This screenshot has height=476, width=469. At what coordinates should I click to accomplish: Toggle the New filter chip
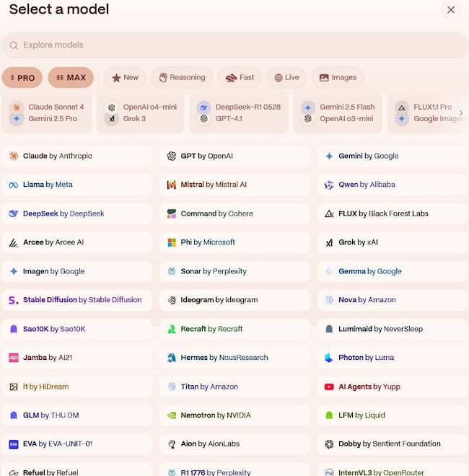[x=125, y=77]
